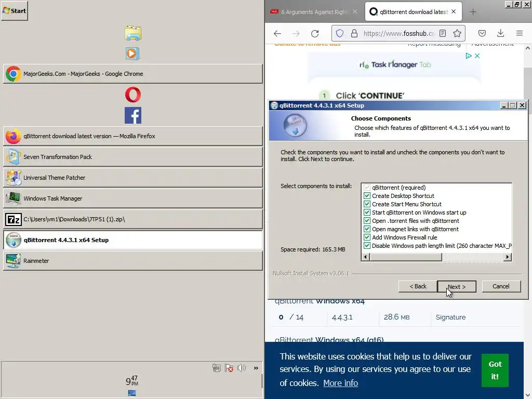Click the AdChoices triangle icon on ad
The image size is (532, 399).
pos(469,56)
